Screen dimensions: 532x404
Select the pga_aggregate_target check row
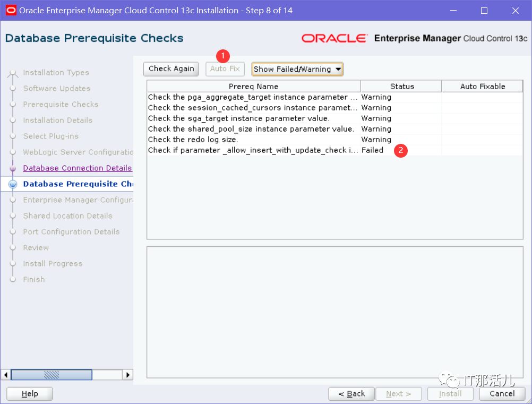point(335,97)
